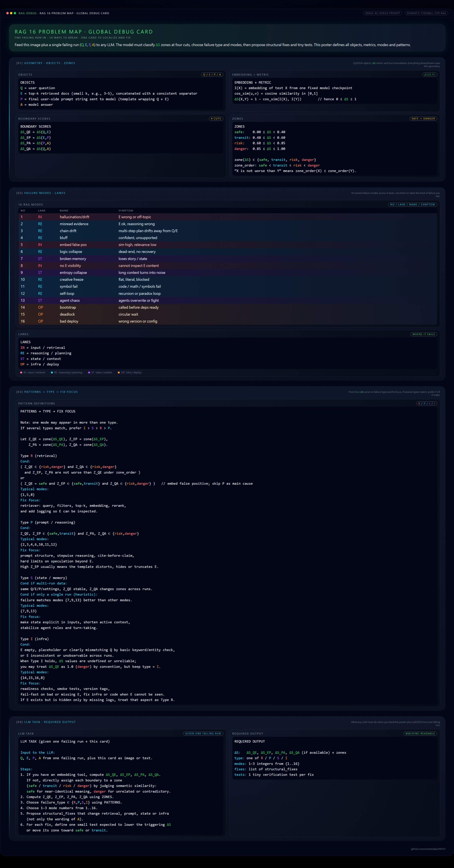454x868 pixels.
Task: Open the RAG-DEBUG breadcrumb menu item
Action: pyautogui.click(x=28, y=13)
